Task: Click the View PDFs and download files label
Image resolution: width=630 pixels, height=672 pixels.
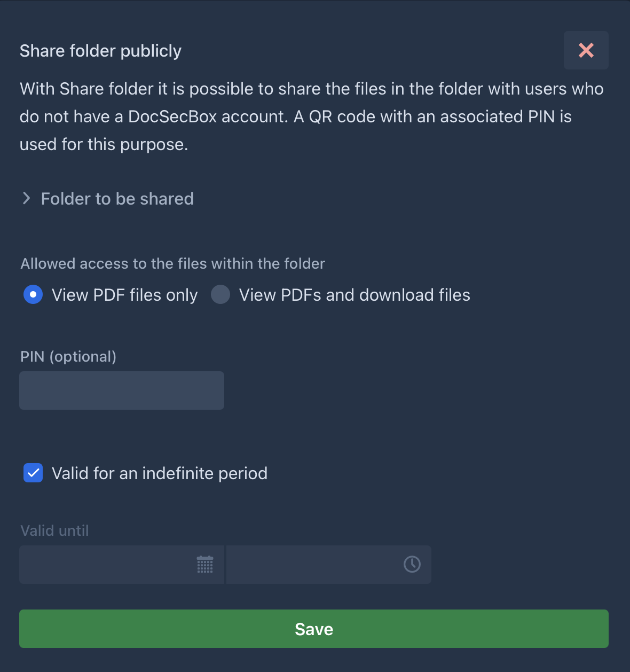Action: [x=355, y=295]
